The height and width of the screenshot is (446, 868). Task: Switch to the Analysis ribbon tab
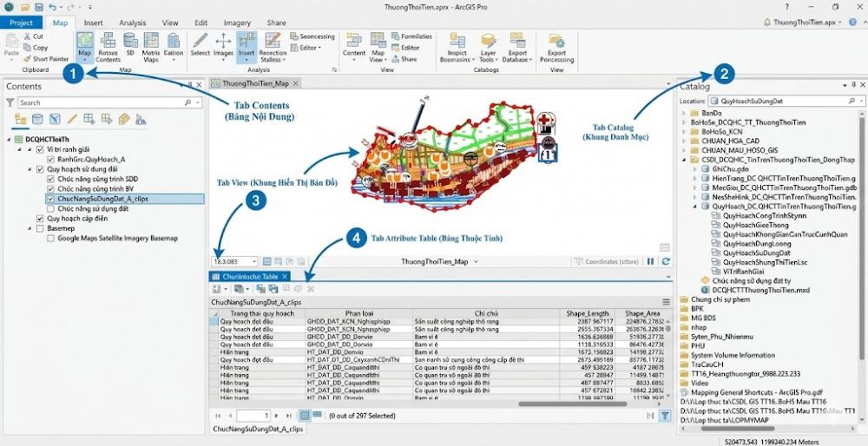click(132, 23)
